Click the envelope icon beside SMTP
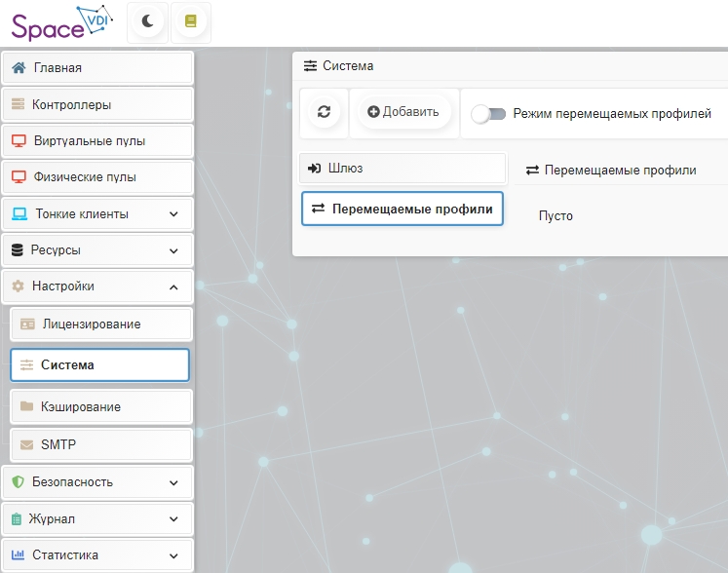This screenshot has width=728, height=573. point(27,444)
